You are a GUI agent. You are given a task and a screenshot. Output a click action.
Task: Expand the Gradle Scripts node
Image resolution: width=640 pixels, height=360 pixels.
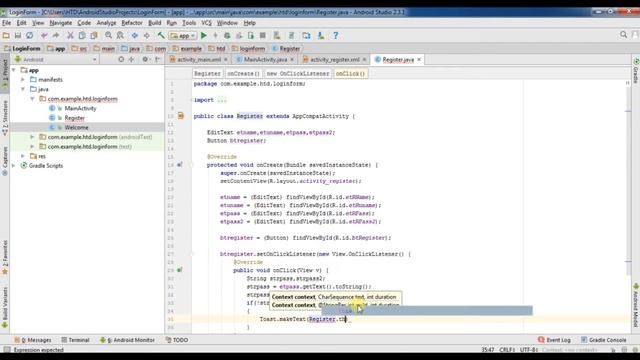pos(14,165)
